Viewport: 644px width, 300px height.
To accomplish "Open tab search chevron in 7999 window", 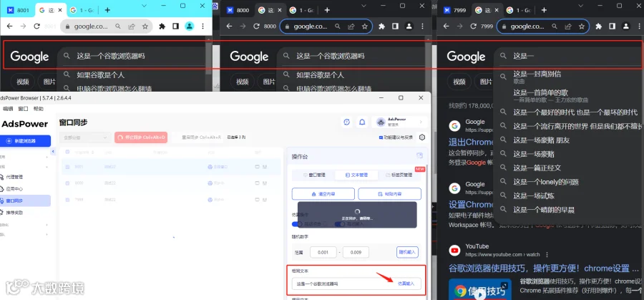I will (x=581, y=6).
